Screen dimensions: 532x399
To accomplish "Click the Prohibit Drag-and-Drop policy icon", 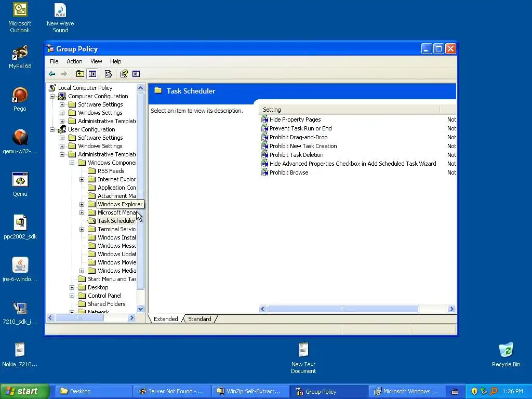I will point(264,137).
